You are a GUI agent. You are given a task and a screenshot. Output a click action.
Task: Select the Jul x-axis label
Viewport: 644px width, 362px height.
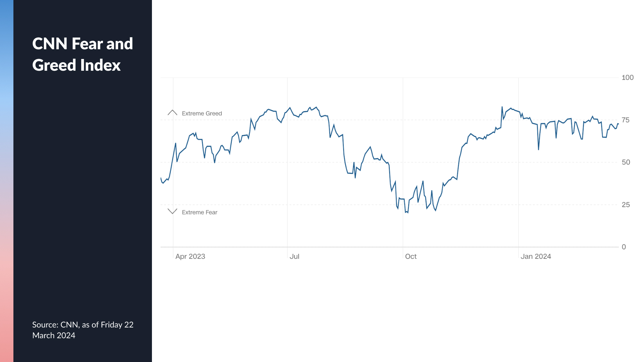pyautogui.click(x=294, y=256)
